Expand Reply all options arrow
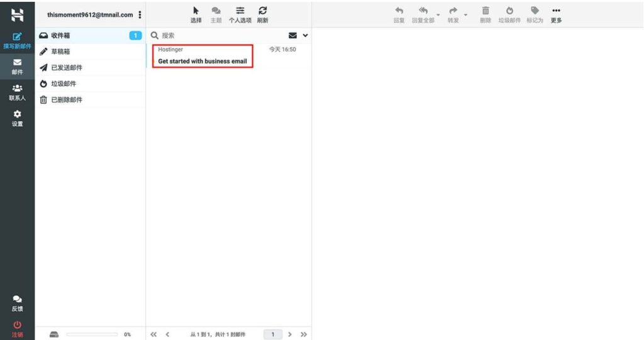The width and height of the screenshot is (644, 340). coord(438,15)
